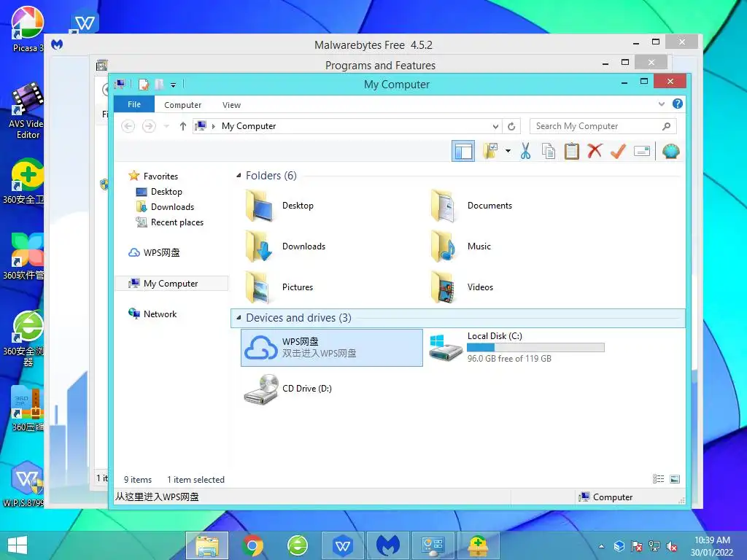
Task: Open AVS Video Editor desktop shortcut
Action: click(27, 111)
